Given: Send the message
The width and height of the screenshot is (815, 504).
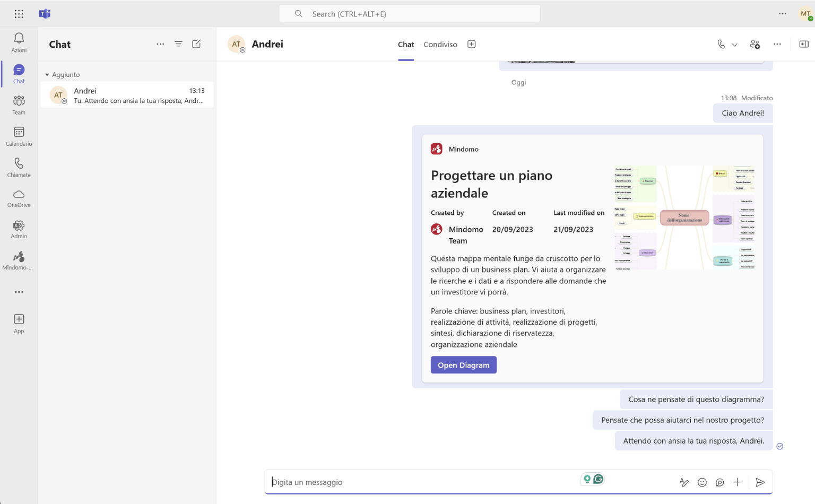Looking at the screenshot, I should pos(760,482).
